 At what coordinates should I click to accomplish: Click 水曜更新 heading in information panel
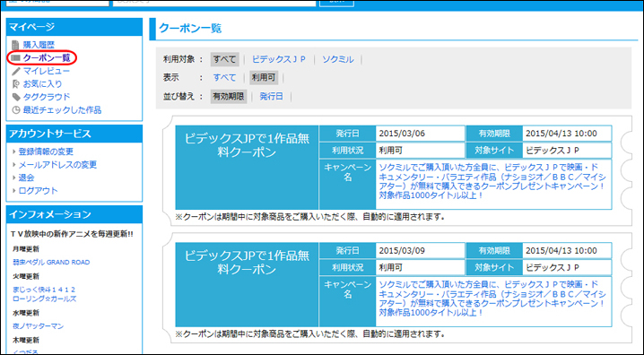pos(26,313)
